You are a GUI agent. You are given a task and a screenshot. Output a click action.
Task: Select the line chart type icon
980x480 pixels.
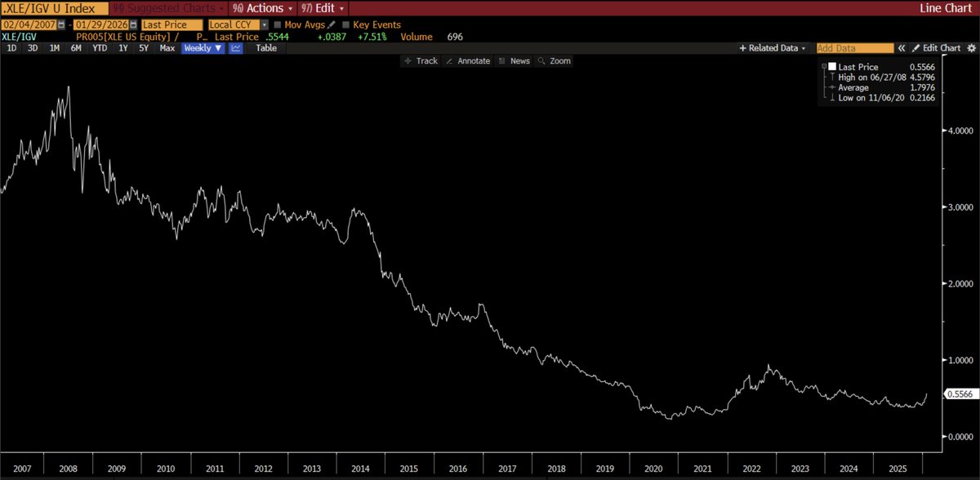tap(236, 48)
